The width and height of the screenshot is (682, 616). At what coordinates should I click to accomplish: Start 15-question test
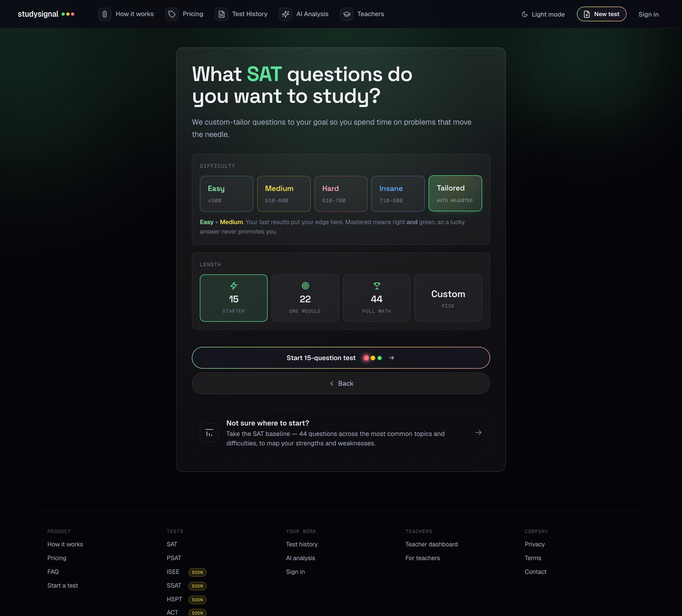tap(341, 358)
